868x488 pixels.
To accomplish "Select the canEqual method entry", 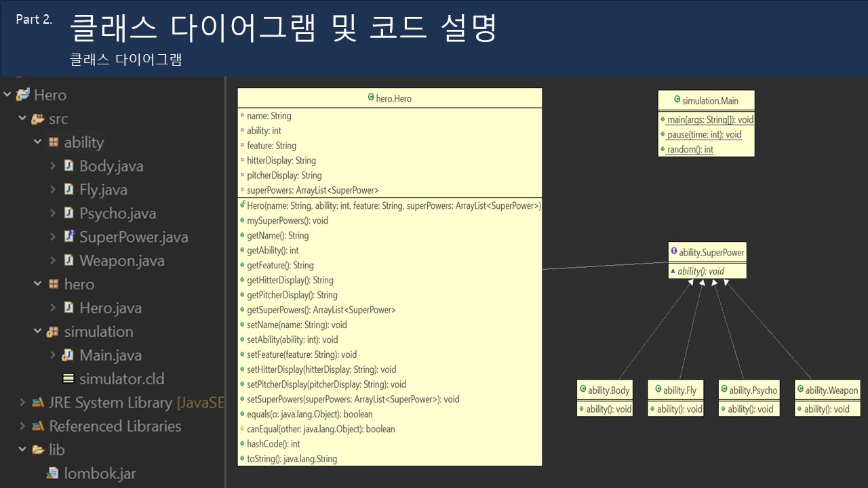I will pyautogui.click(x=321, y=429).
